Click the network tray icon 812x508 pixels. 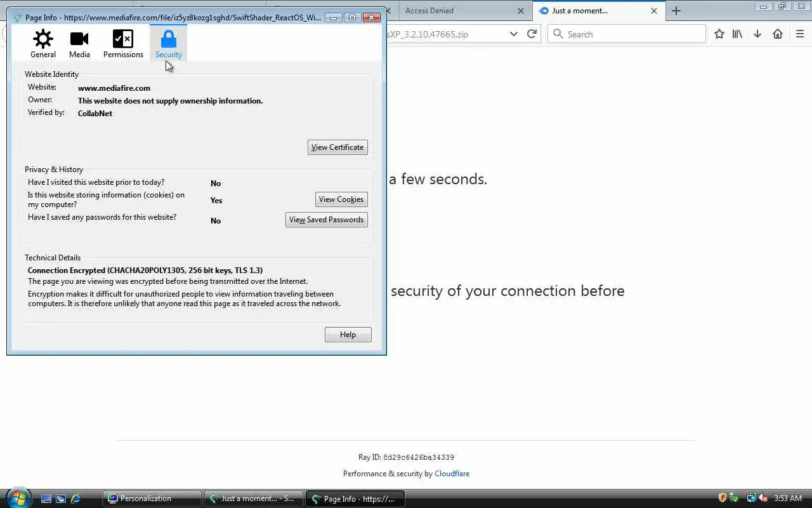point(752,498)
